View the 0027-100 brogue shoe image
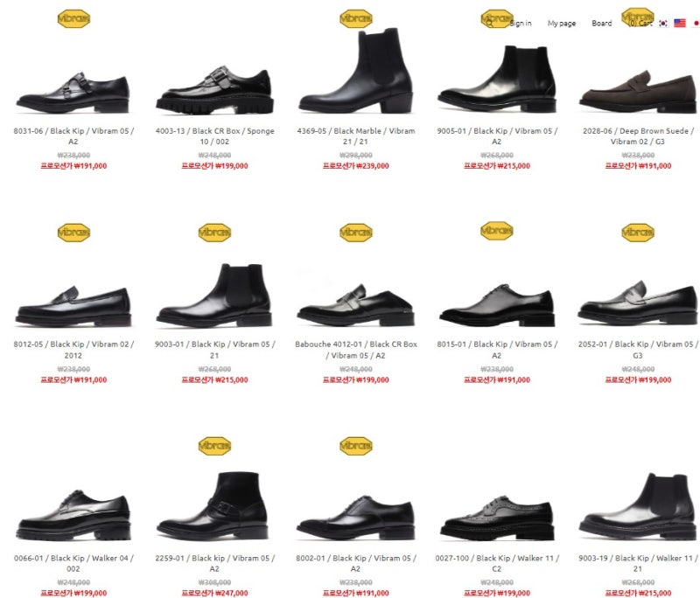700x598 pixels. (497, 518)
